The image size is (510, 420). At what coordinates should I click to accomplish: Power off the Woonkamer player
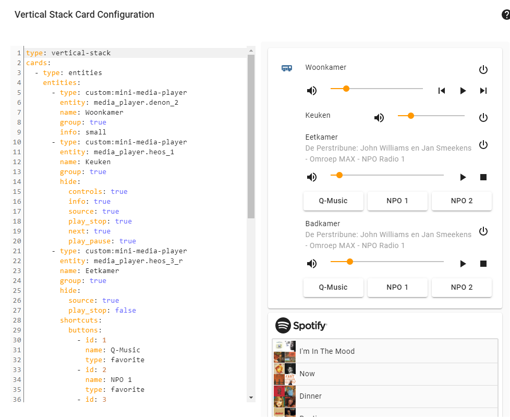click(483, 69)
